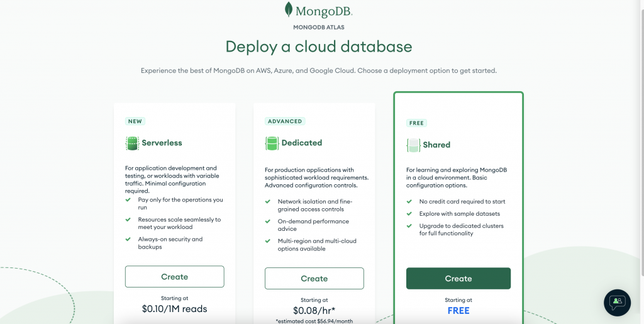
Task: Click the ADVANCED badge on Dedicated
Action: click(x=285, y=121)
